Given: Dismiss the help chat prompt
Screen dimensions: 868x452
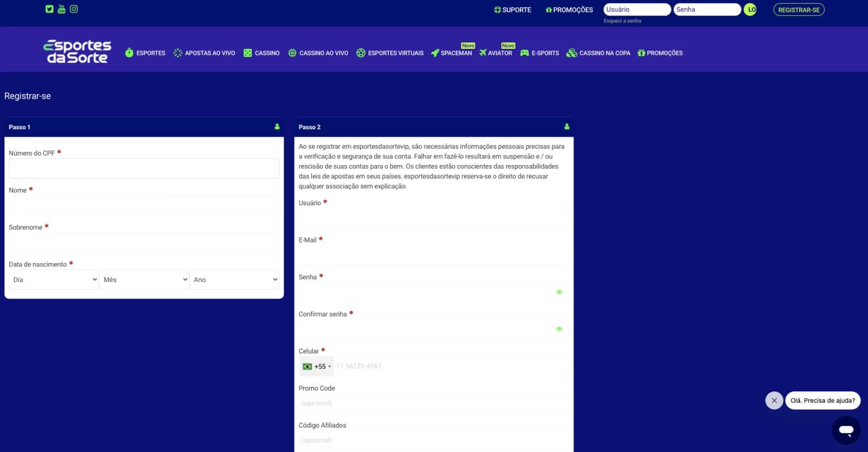Looking at the screenshot, I should (774, 400).
